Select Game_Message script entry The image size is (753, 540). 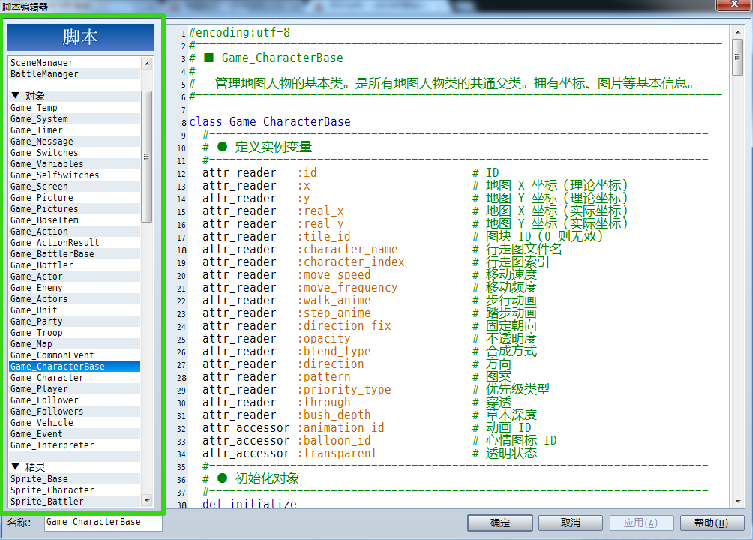[74, 141]
